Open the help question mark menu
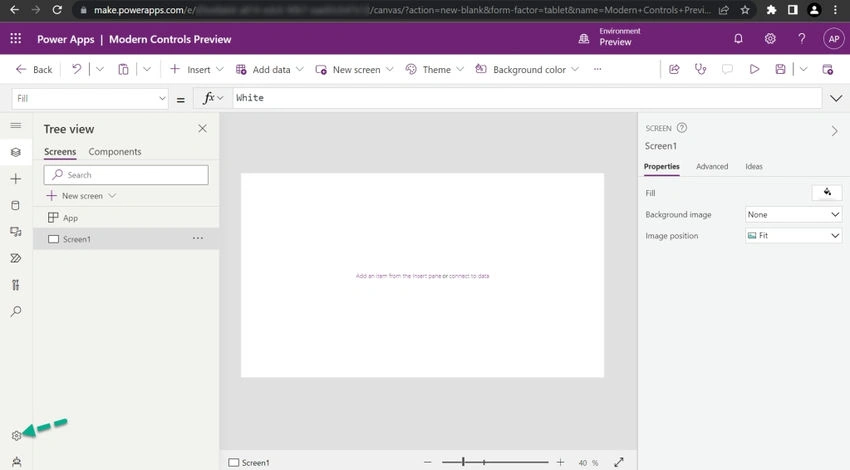The height and width of the screenshot is (470, 850). click(x=802, y=38)
